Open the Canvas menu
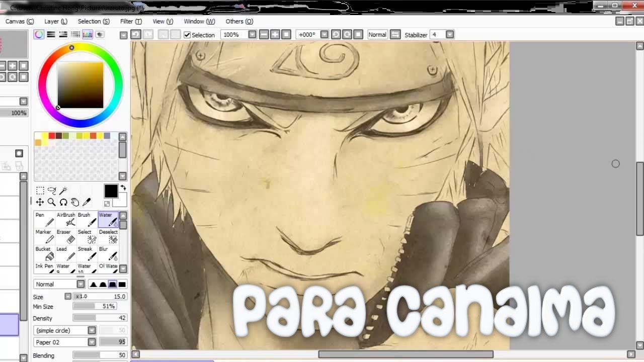This screenshot has width=644, height=362. pyautogui.click(x=20, y=21)
